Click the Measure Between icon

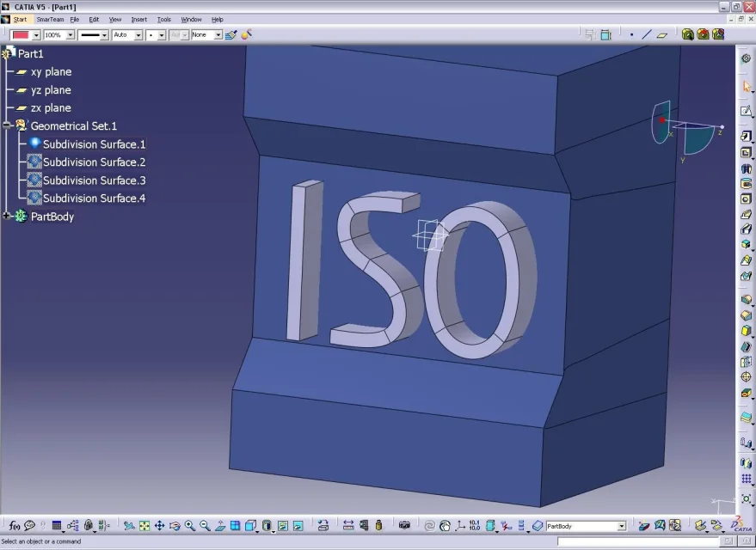point(348,525)
